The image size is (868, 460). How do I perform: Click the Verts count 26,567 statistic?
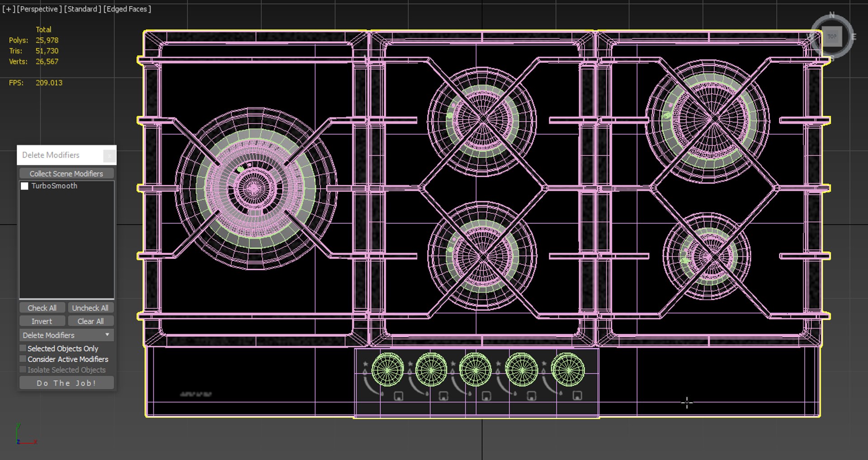(x=47, y=61)
